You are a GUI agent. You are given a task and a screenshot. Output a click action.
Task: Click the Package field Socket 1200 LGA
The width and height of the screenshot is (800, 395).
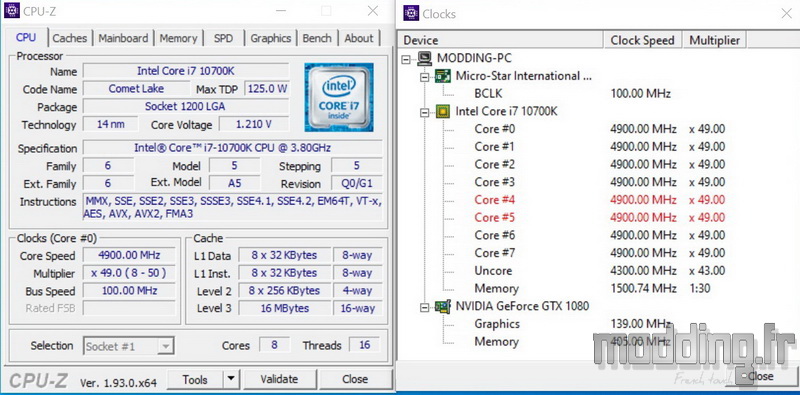[x=186, y=107]
